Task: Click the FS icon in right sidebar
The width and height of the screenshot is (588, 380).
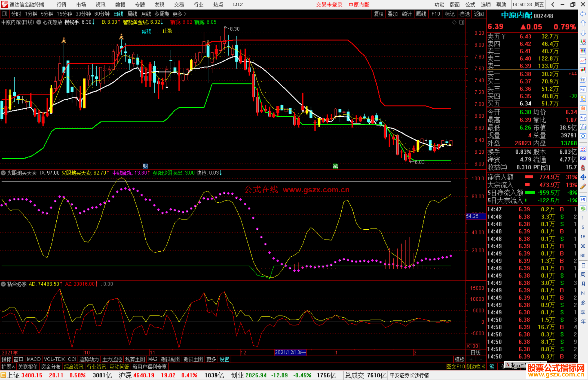Action: coord(583,199)
